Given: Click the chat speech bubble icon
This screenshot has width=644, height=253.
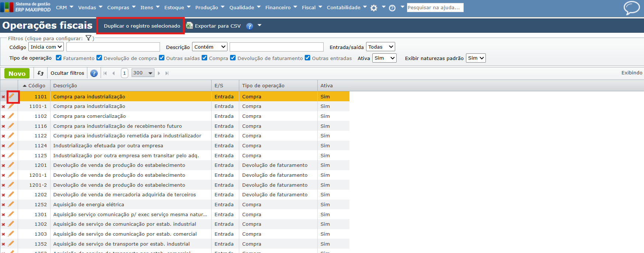Looking at the screenshot, I should [631, 8].
